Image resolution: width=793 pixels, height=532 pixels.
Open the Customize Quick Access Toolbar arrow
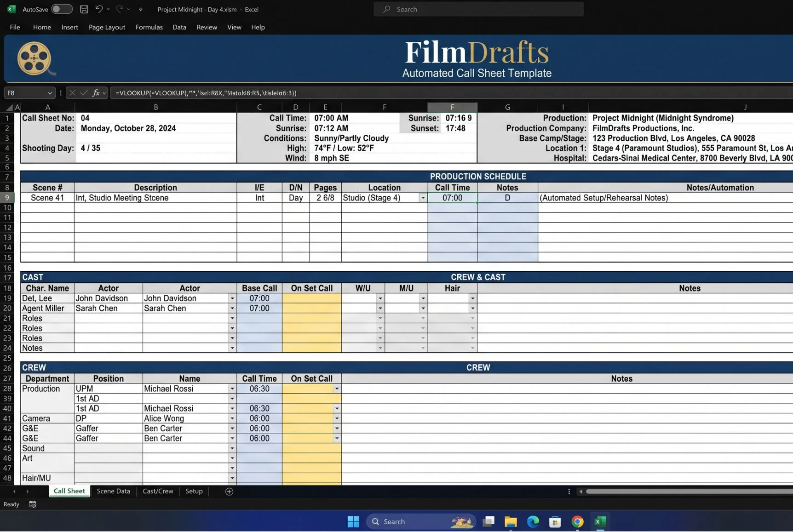click(140, 9)
